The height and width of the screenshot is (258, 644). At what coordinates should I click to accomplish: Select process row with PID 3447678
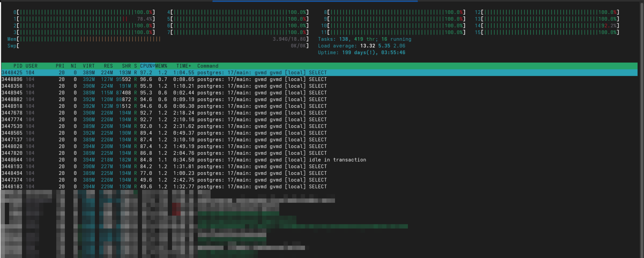[x=319, y=113]
